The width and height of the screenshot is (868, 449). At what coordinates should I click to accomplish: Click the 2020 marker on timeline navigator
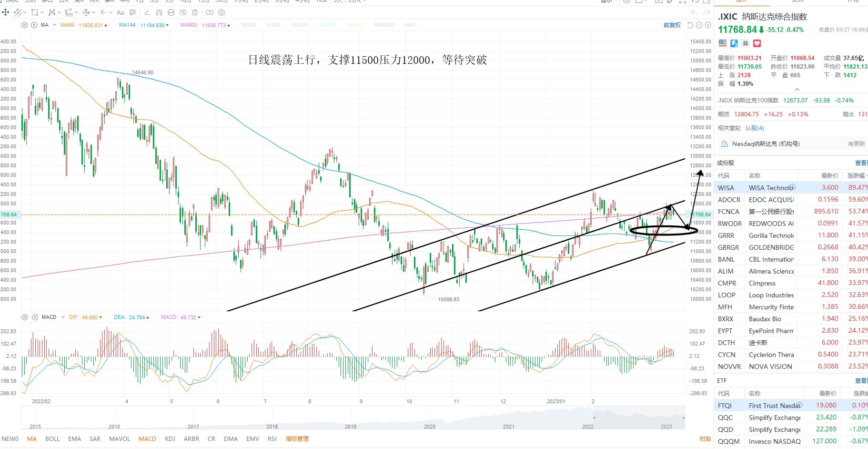430,427
